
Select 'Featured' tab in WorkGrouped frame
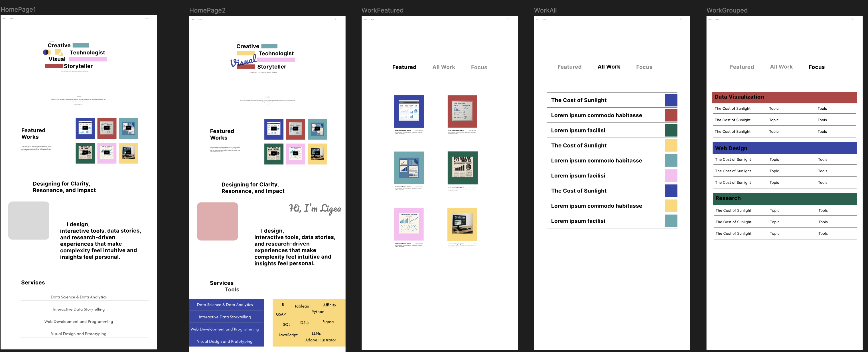click(x=741, y=67)
